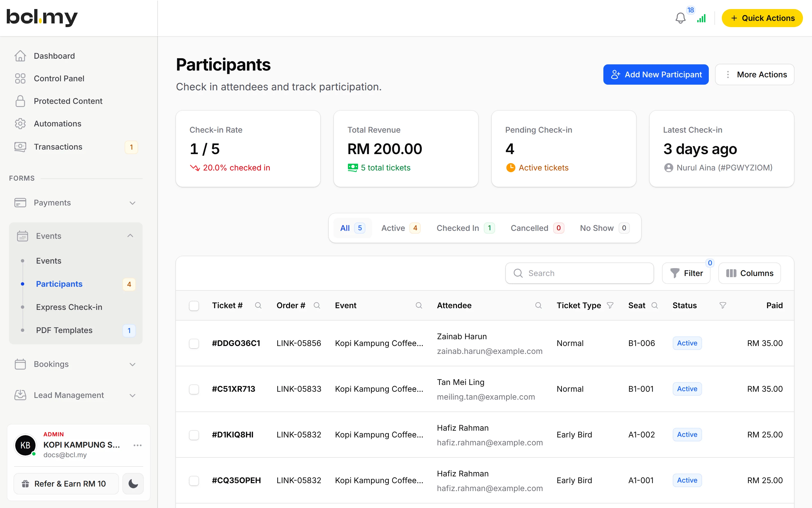
Task: Click the KB account avatar
Action: click(x=25, y=445)
